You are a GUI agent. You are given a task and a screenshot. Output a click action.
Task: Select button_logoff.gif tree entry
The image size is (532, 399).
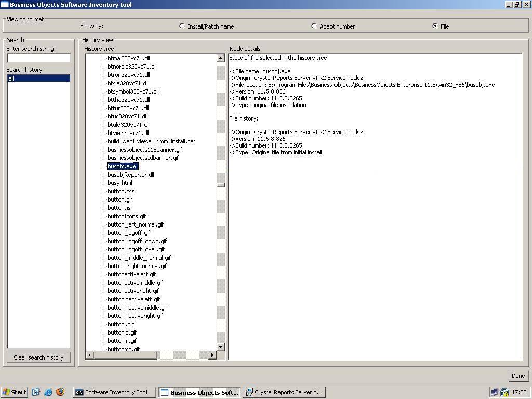(129, 233)
